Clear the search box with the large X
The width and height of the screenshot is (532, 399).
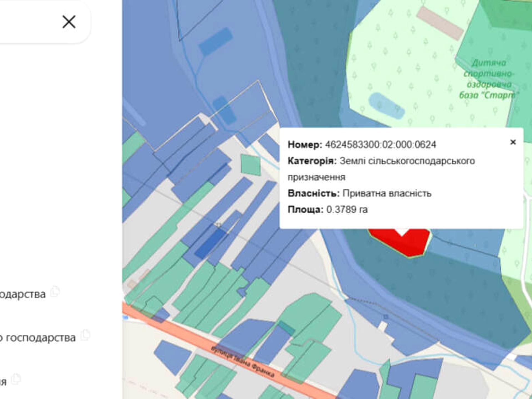coord(69,22)
